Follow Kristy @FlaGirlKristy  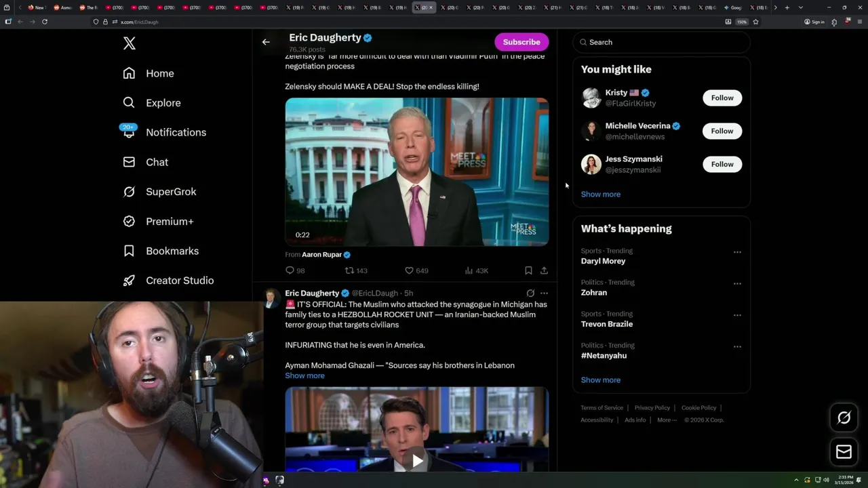click(722, 98)
